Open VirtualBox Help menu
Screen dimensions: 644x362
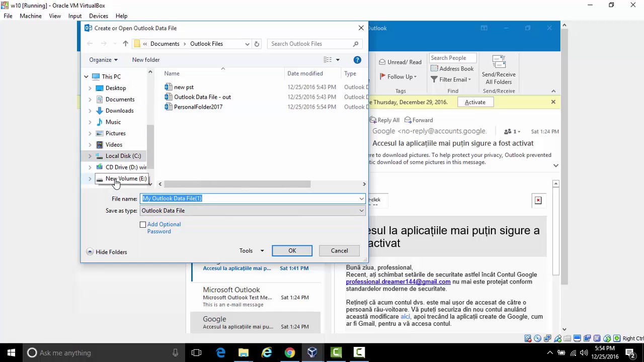point(121,16)
